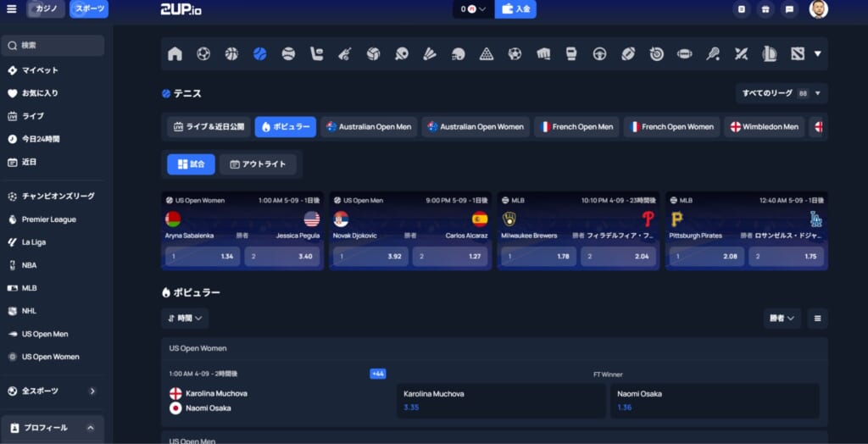Select the basketball sport icon
The height and width of the screenshot is (444, 868).
point(231,54)
